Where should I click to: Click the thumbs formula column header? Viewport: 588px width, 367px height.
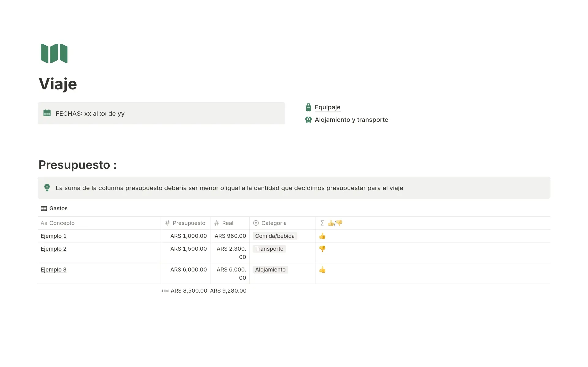point(335,223)
